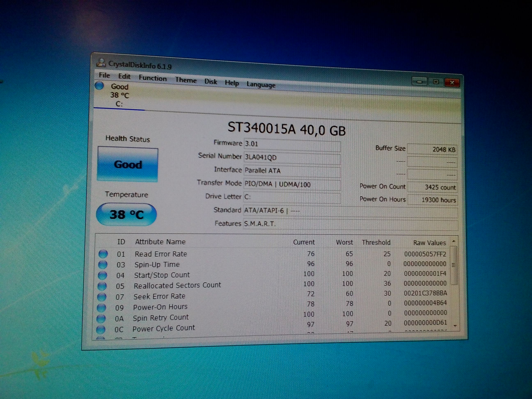Screen dimensions: 532x399
Task: Select the Power-On Hours attribute row text
Action: (x=160, y=307)
